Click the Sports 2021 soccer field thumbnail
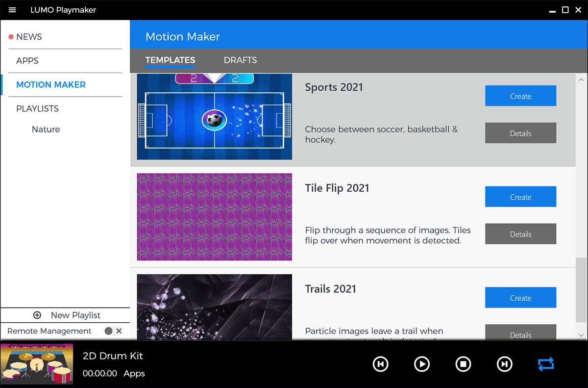588x388 pixels. pyautogui.click(x=215, y=117)
